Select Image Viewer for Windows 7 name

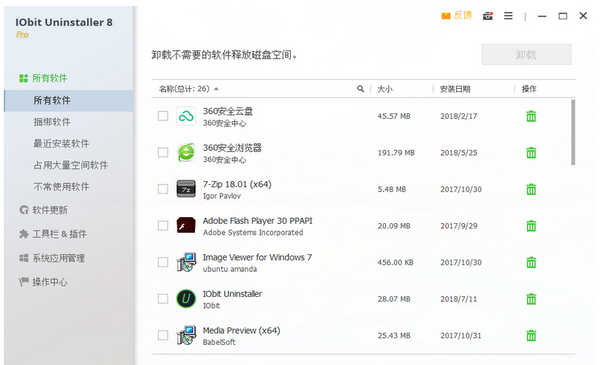(257, 257)
